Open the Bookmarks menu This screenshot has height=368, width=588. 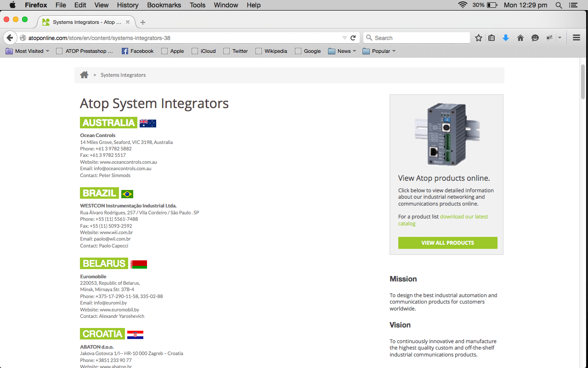[x=164, y=5]
